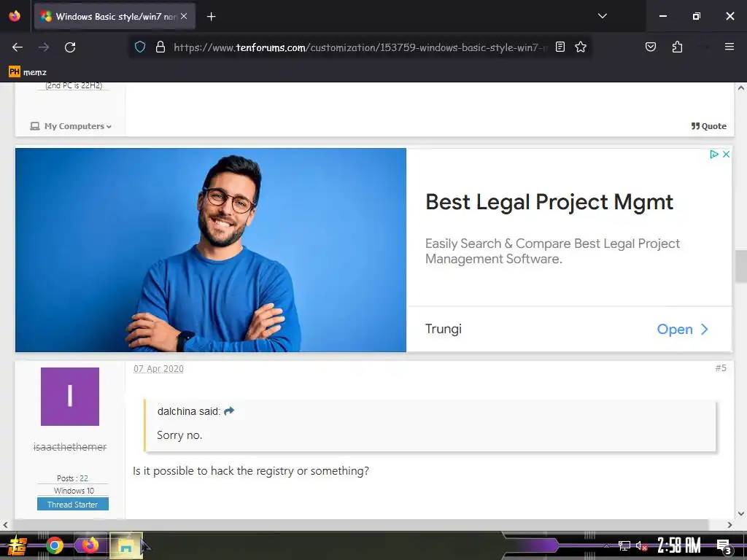Image resolution: width=747 pixels, height=560 pixels.
Task: Go back to the previous page
Action: (18, 47)
